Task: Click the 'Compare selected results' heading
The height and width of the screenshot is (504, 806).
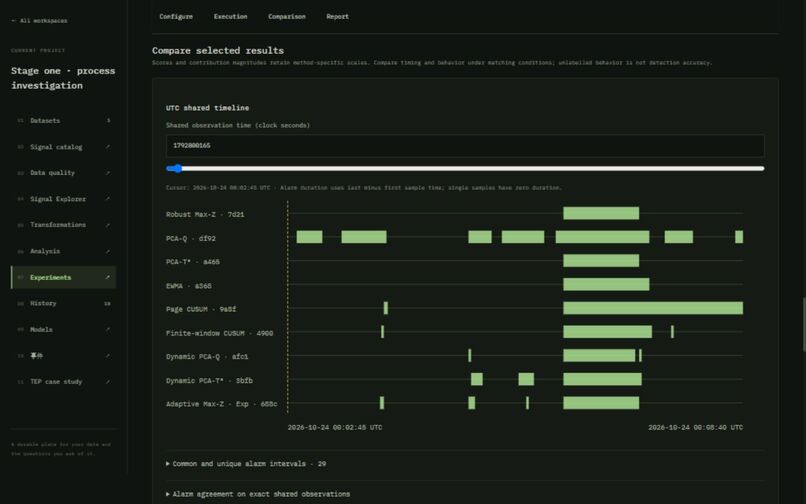Action: click(218, 50)
